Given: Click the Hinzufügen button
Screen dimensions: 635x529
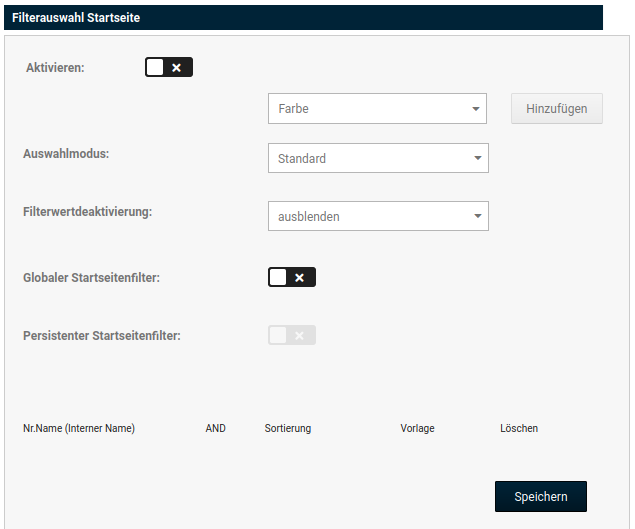Looking at the screenshot, I should tap(557, 109).
